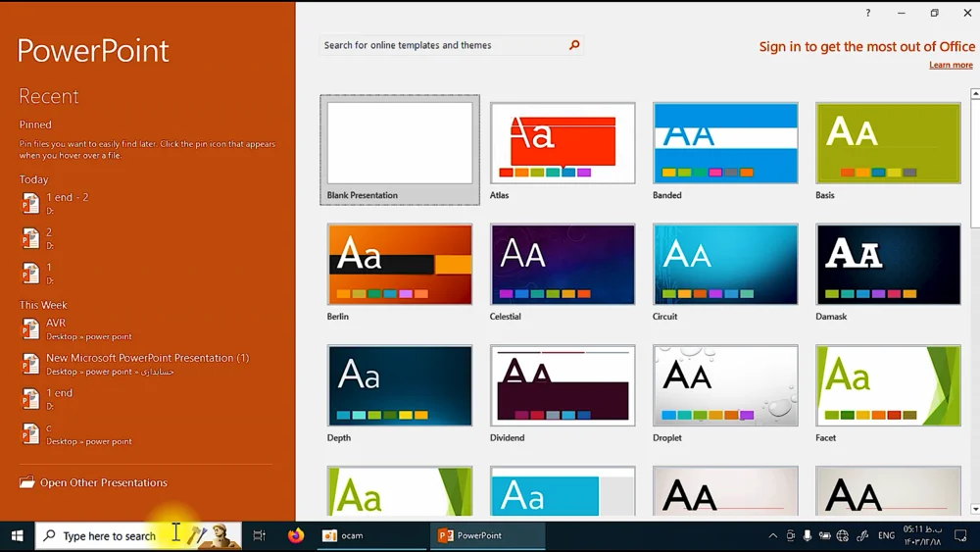This screenshot has width=980, height=552.
Task: Click the Windows taskbar search box
Action: 138,535
